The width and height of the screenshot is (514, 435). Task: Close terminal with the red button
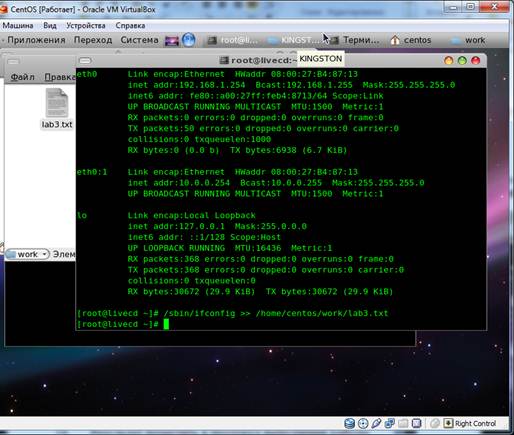[475, 60]
